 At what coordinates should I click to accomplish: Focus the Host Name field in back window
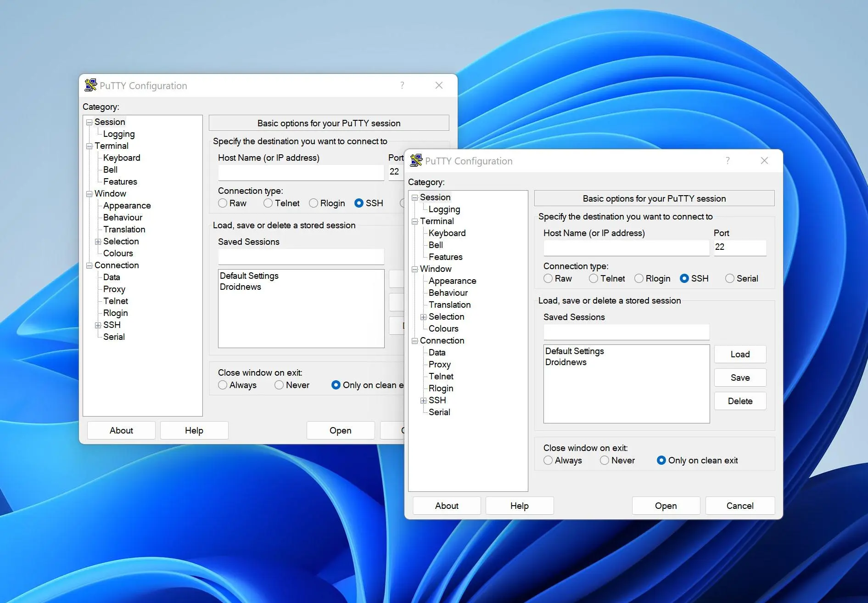301,173
